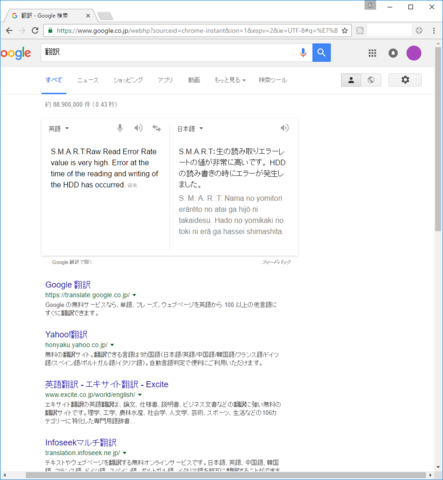Viewport: 443px width, 480px height.
Task: Select the アプリ tab
Action: [x=165, y=80]
